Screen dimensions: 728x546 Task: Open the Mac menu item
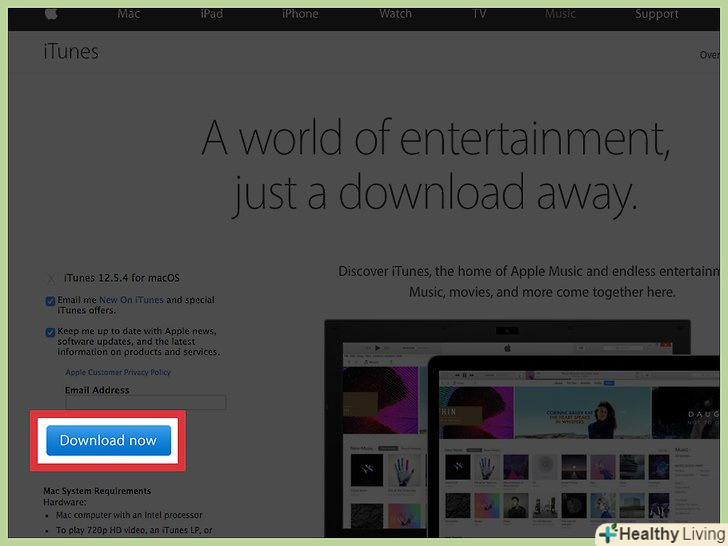(129, 14)
